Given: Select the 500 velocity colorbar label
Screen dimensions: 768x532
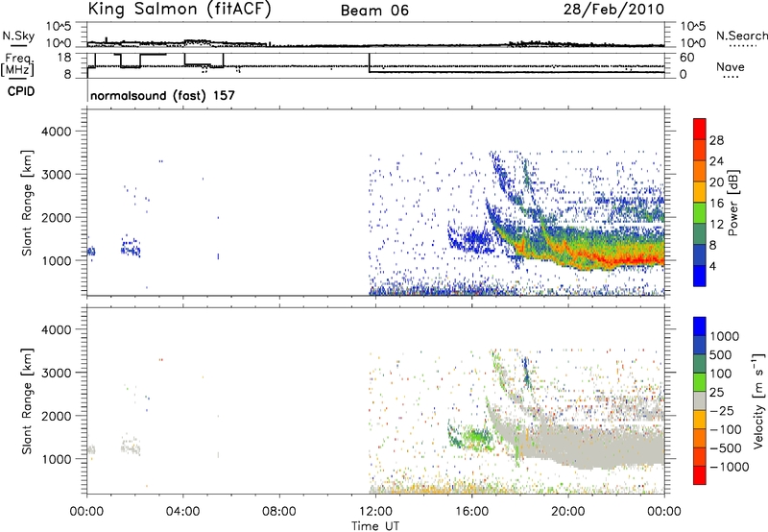Looking at the screenshot, I should point(721,354).
